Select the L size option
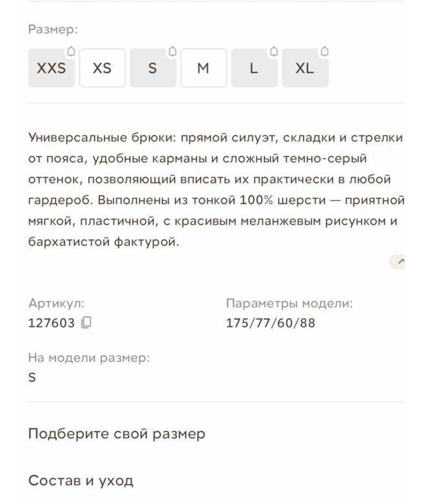 (254, 68)
